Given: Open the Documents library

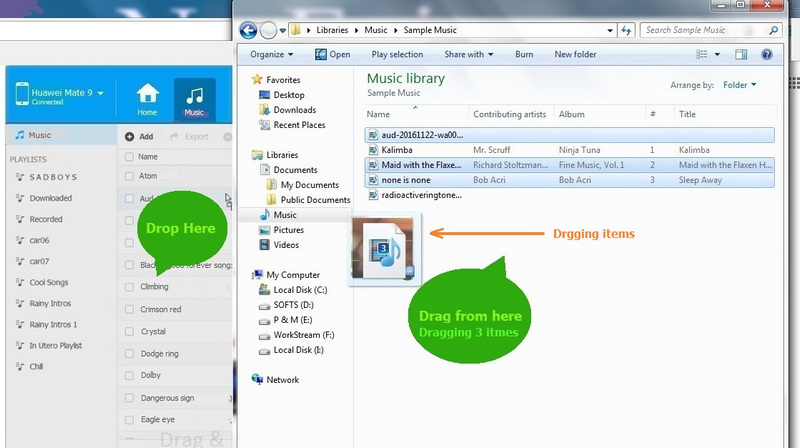Looking at the screenshot, I should pos(295,170).
